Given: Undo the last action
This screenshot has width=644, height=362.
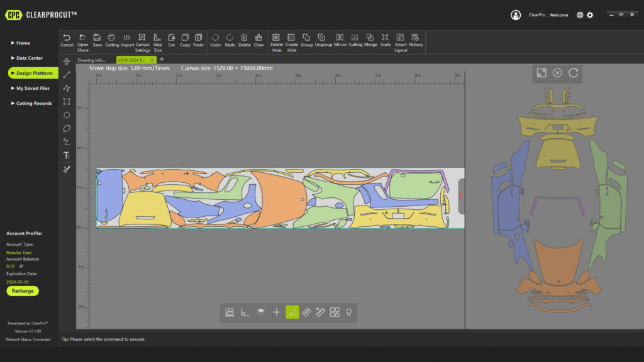Looking at the screenshot, I should click(215, 40).
